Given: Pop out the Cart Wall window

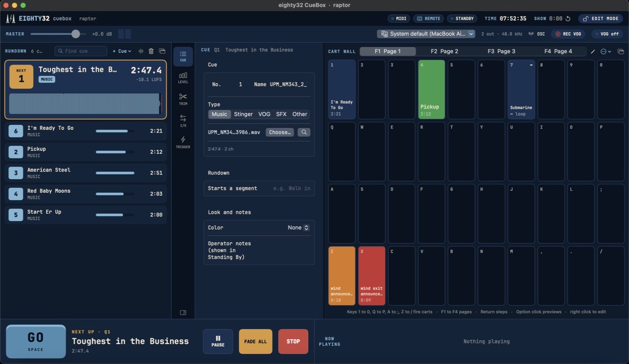Looking at the screenshot, I should [x=621, y=51].
